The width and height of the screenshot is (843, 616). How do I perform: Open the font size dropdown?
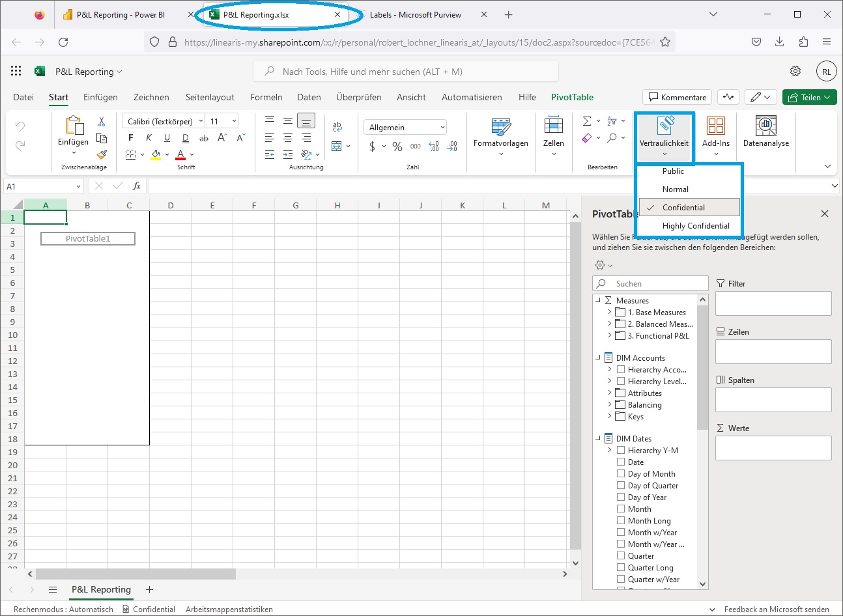point(233,120)
